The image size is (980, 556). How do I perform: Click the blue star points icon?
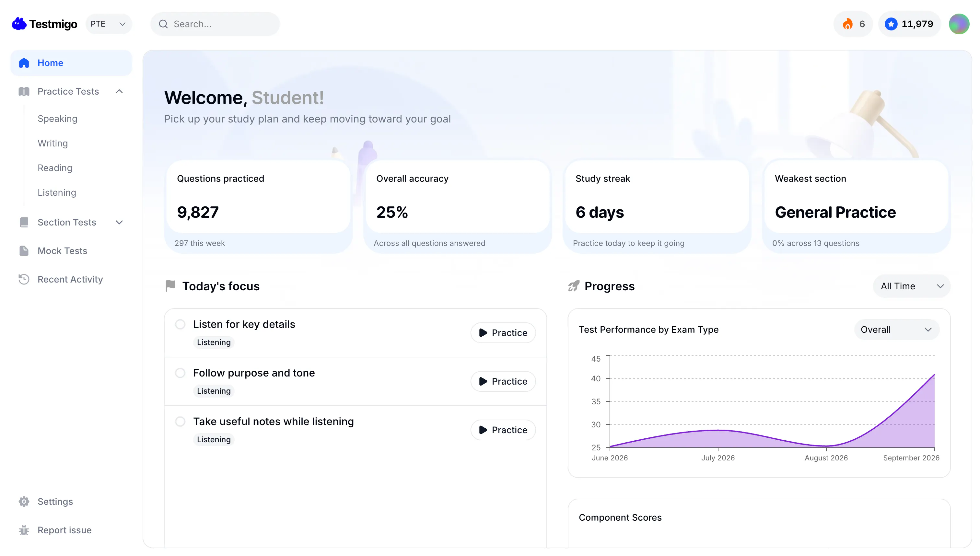coord(891,24)
